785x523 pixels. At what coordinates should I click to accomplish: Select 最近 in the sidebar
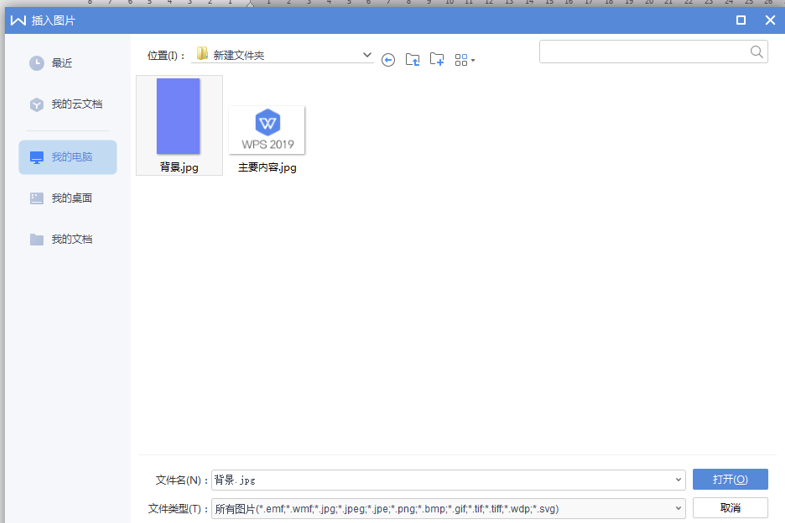click(68, 63)
